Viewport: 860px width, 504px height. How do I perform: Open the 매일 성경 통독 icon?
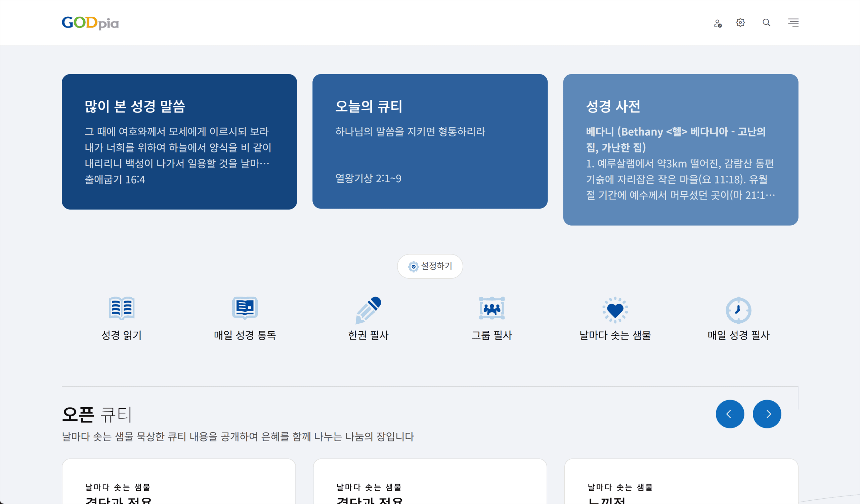click(x=245, y=308)
